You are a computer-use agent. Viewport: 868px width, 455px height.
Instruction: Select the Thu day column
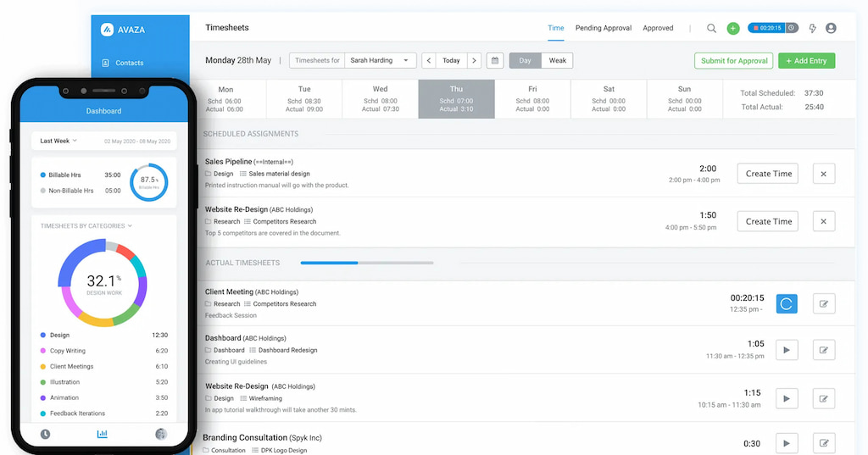click(x=456, y=98)
